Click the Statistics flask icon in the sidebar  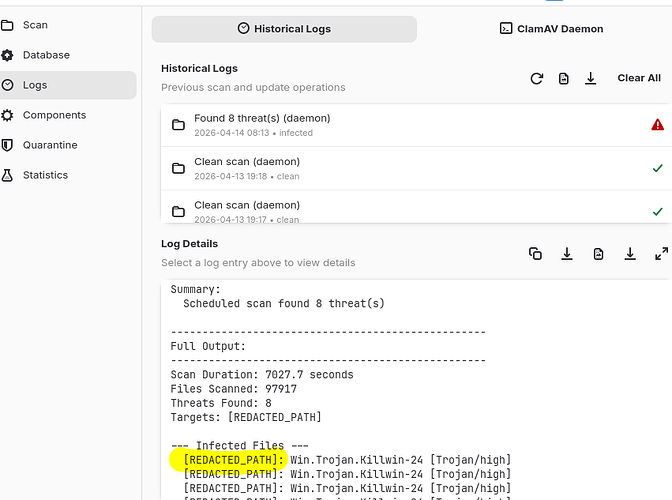point(7,175)
